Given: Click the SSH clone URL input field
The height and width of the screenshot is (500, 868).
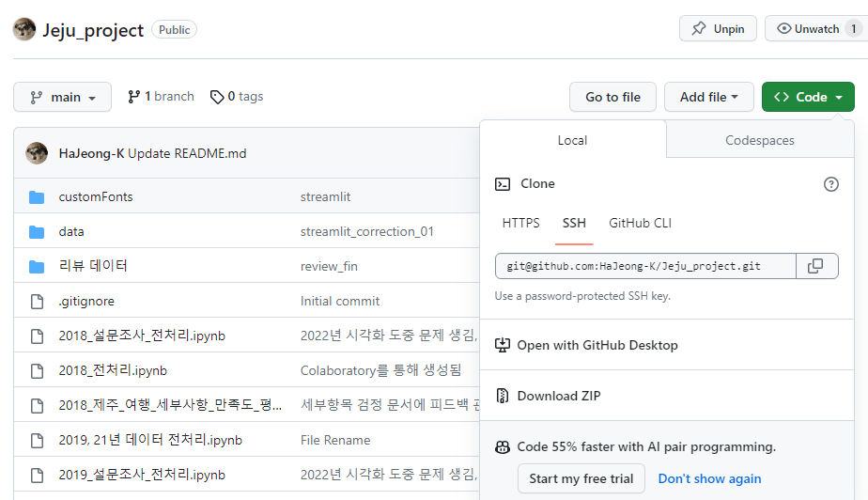Looking at the screenshot, I should tap(645, 266).
